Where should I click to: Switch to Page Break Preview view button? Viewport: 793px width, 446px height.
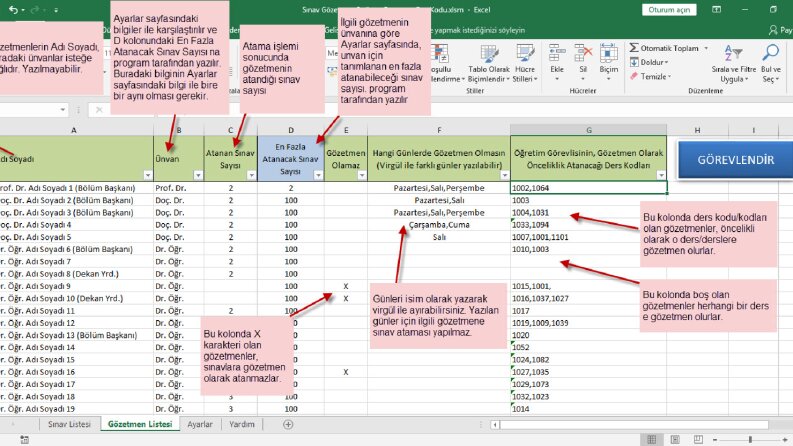pyautogui.click(x=698, y=439)
